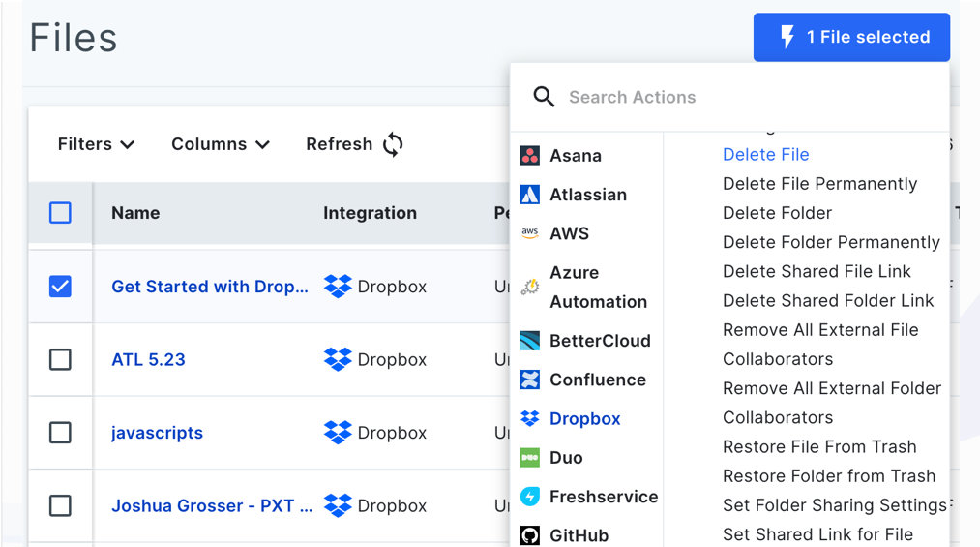The image size is (980, 547).
Task: Check the ATL 5.23 row checkbox
Action: pos(60,359)
